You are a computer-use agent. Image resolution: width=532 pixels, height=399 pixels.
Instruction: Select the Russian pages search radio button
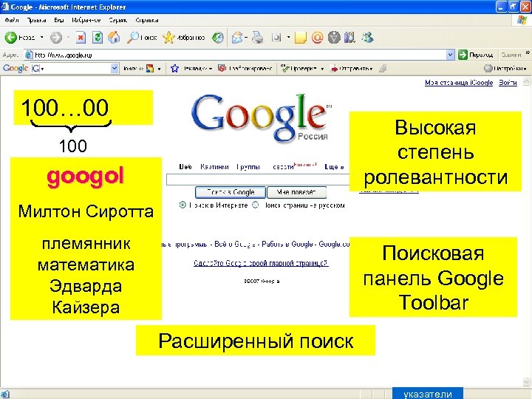(255, 205)
